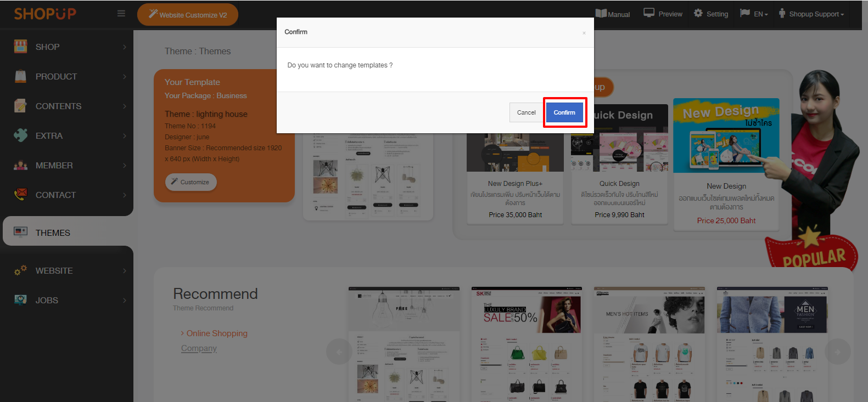Click the EXTRA puzzle icon

(20, 135)
